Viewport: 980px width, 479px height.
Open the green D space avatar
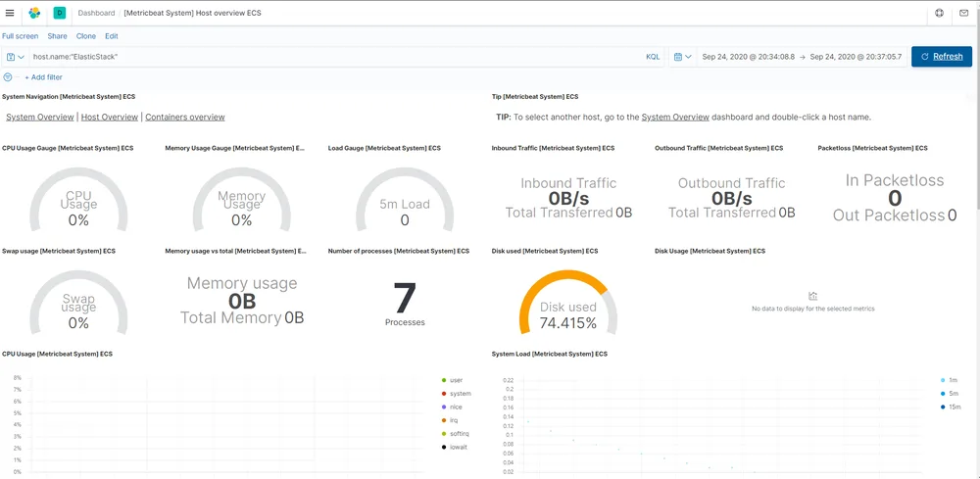(60, 13)
